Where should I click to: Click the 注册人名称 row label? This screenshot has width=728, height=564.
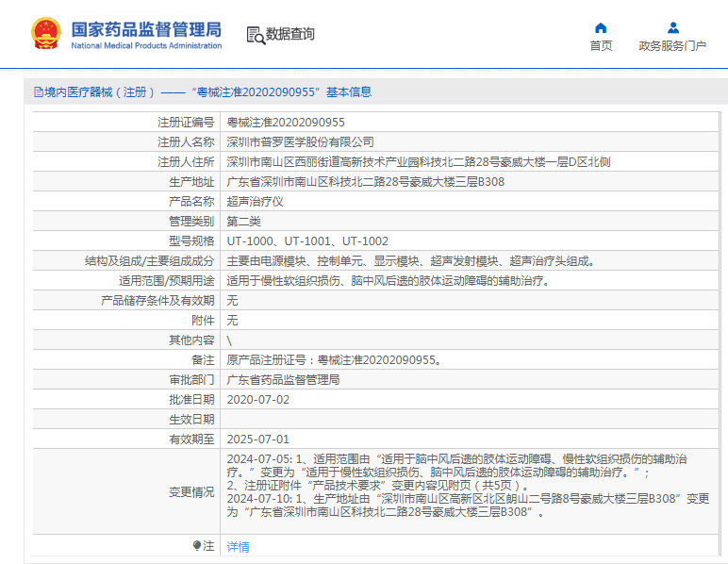(x=186, y=142)
